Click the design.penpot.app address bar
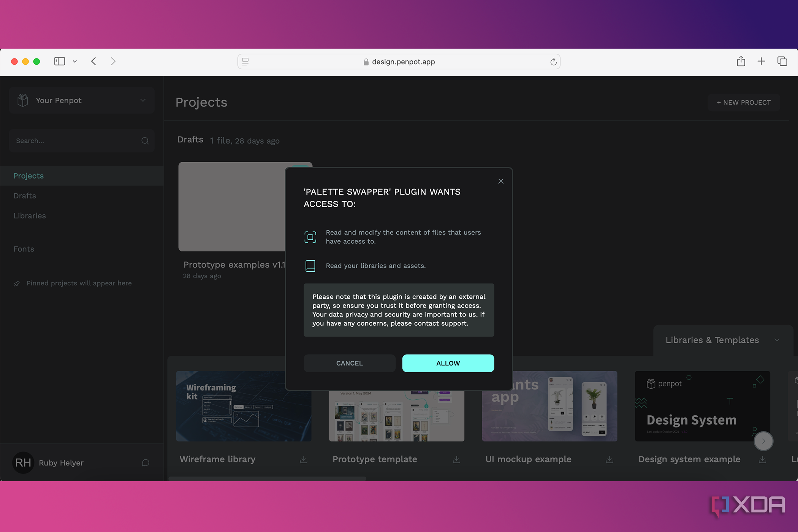 pyautogui.click(x=399, y=62)
